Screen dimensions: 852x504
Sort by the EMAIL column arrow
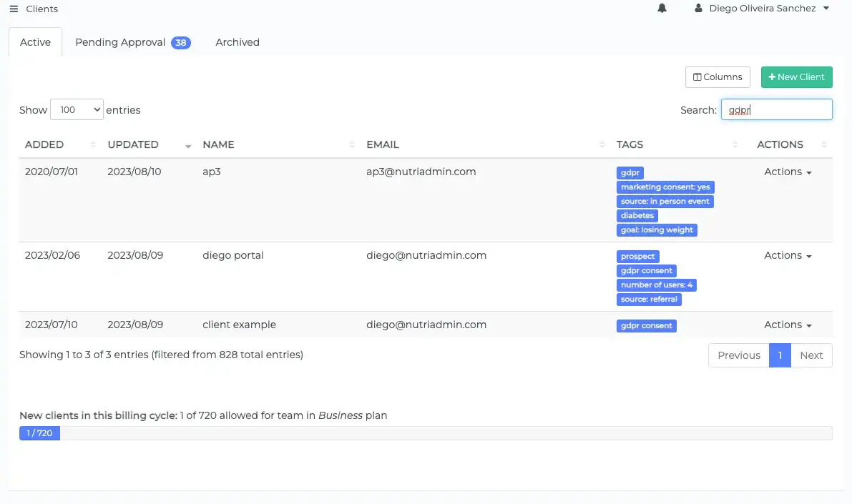pyautogui.click(x=602, y=144)
